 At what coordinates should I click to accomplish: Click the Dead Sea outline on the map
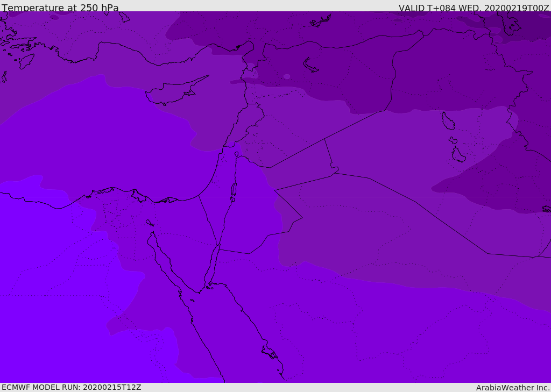(234, 190)
